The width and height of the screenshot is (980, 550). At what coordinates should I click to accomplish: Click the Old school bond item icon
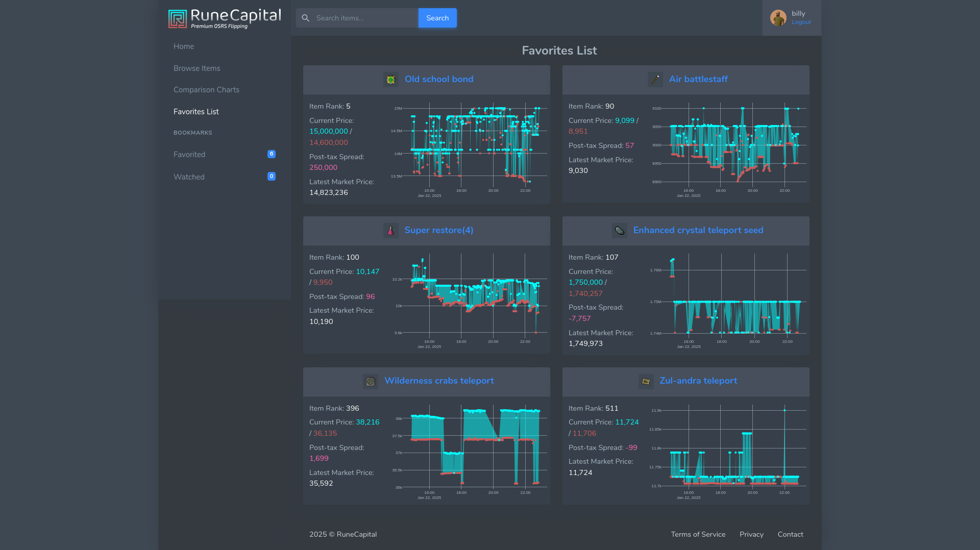(x=391, y=80)
